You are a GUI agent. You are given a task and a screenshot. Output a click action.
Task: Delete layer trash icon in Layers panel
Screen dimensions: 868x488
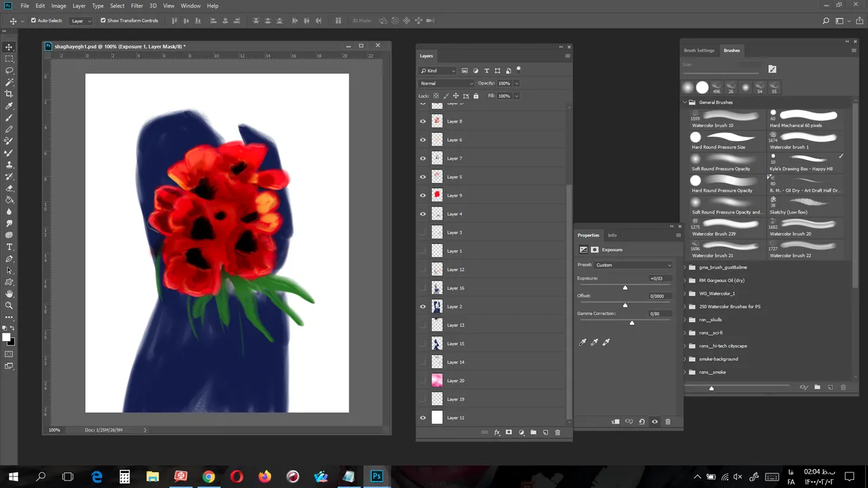click(558, 432)
